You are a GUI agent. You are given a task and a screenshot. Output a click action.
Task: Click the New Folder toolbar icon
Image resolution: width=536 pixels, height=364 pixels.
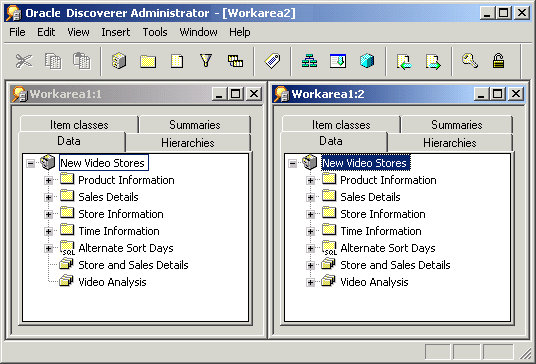148,62
